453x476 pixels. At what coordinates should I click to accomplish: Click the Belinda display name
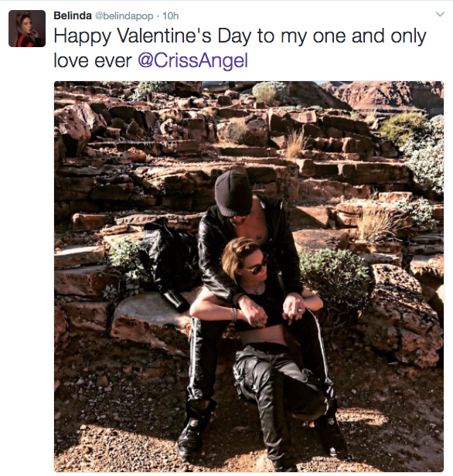[73, 15]
